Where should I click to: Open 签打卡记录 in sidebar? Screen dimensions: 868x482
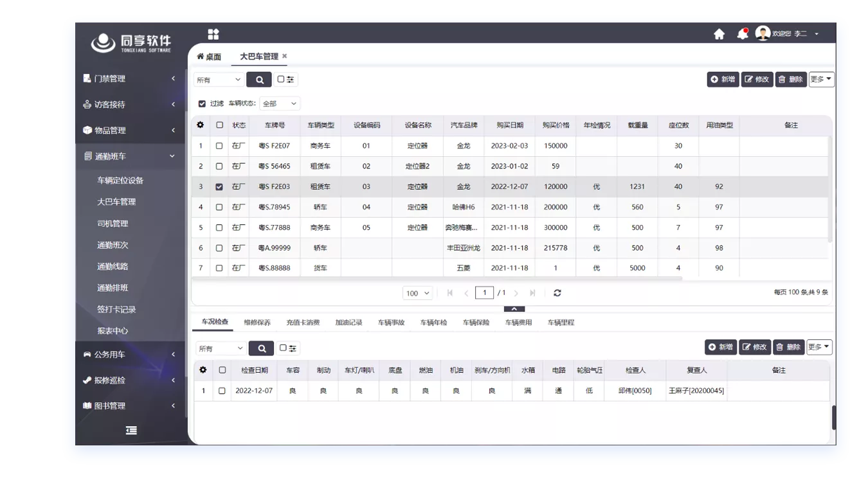pyautogui.click(x=116, y=310)
